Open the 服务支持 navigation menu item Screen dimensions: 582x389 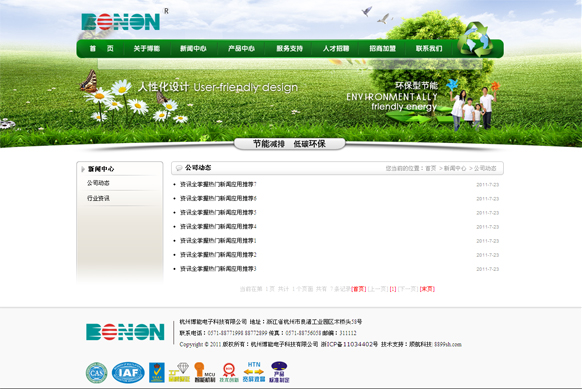pos(290,49)
